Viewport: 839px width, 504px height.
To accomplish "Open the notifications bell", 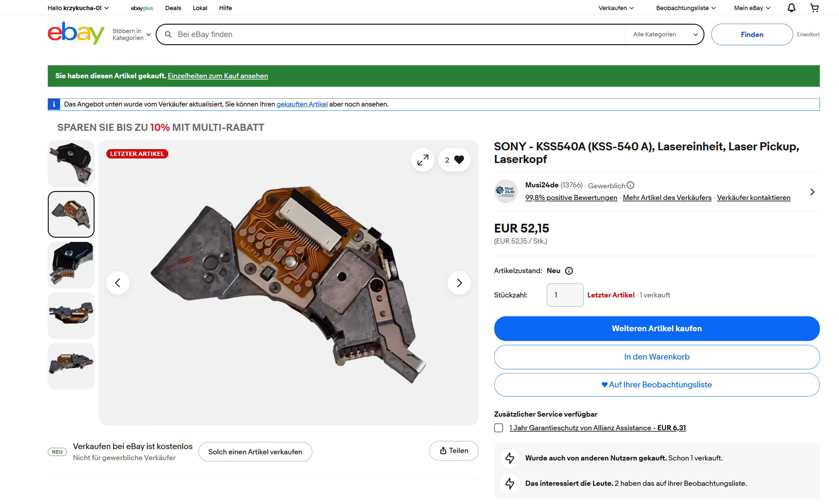I will click(x=791, y=8).
